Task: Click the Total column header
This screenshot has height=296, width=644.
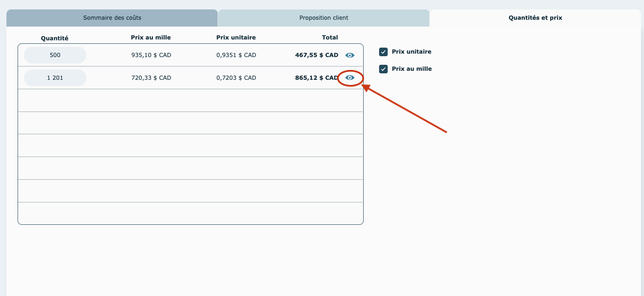Action: coord(330,38)
